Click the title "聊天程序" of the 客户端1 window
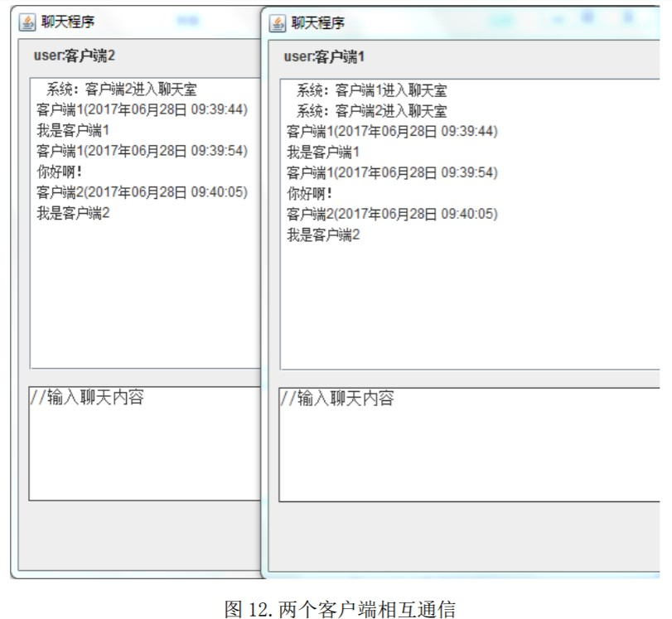Image resolution: width=672 pixels, height=619 pixels. click(x=318, y=22)
